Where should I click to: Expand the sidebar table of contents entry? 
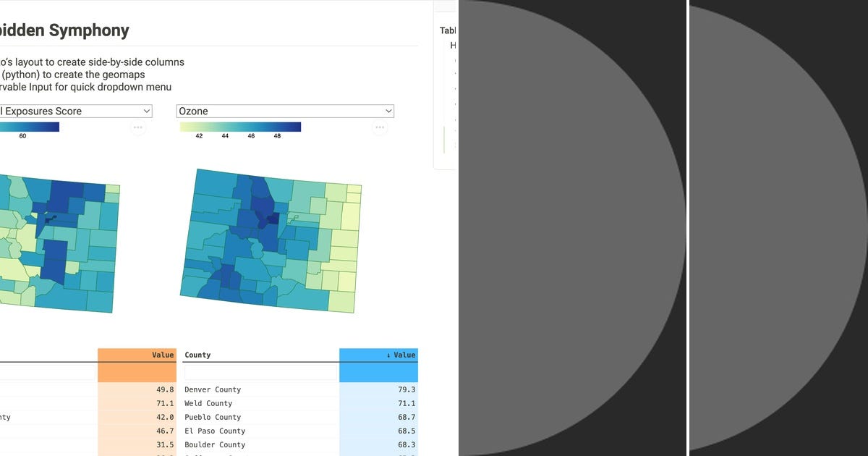pos(454,61)
